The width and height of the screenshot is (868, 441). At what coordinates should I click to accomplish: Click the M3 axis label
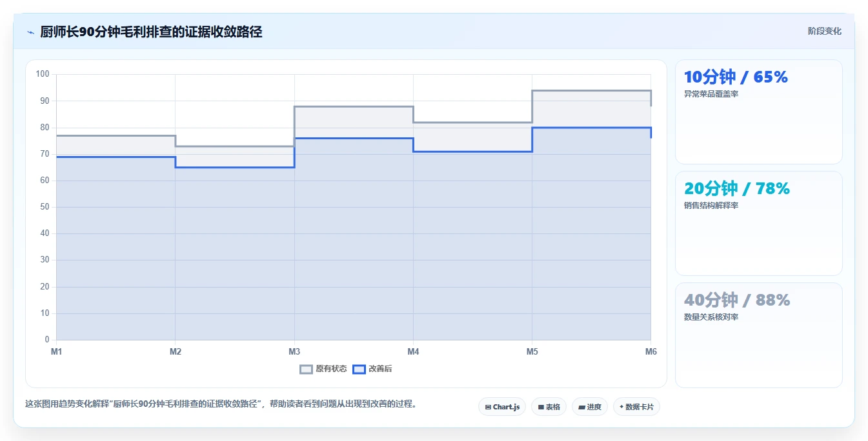(294, 351)
